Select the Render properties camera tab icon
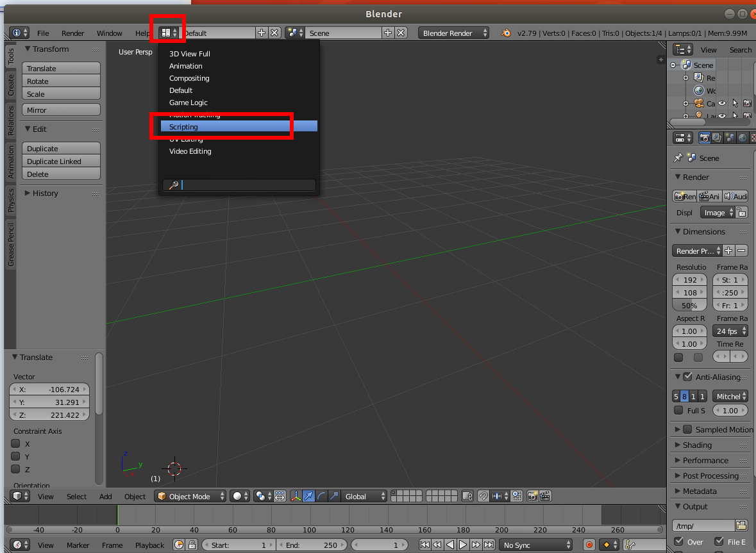756x553 pixels. [705, 138]
